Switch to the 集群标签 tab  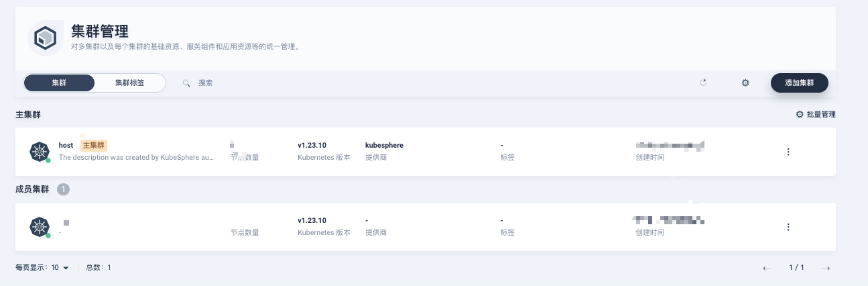129,83
